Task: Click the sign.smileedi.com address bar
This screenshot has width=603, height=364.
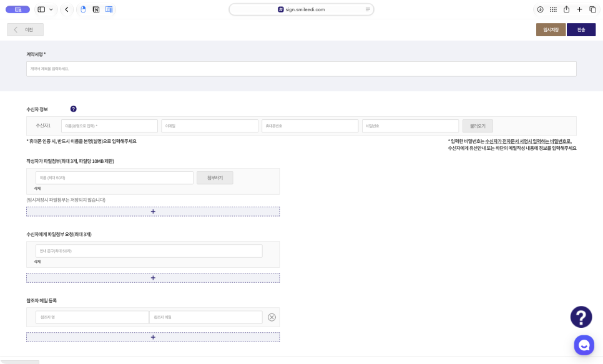Action: 301,9
